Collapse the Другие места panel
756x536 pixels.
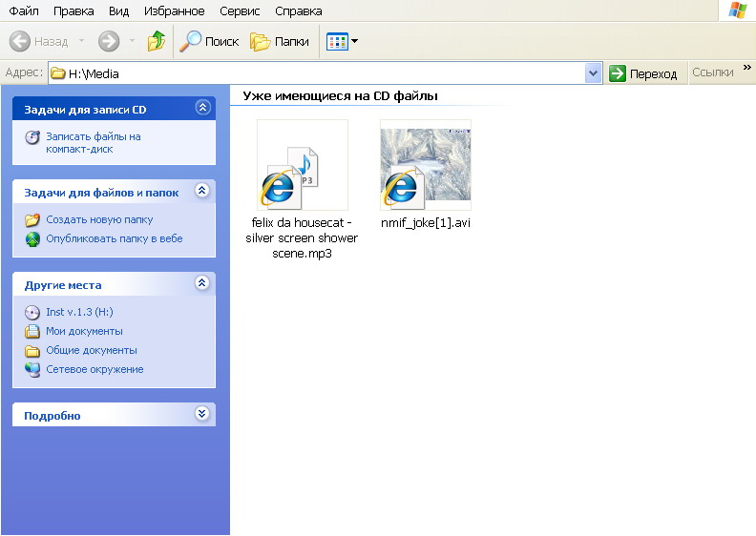point(201,283)
